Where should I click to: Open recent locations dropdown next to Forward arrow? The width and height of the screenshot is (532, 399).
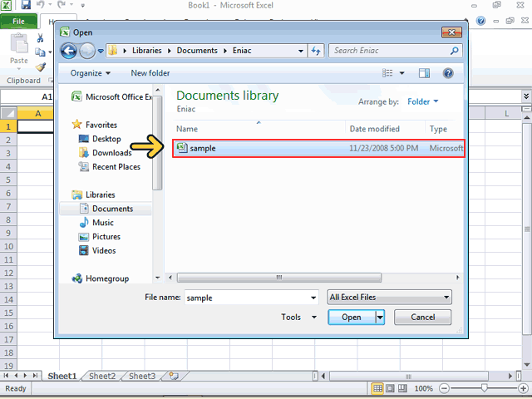pyautogui.click(x=101, y=51)
